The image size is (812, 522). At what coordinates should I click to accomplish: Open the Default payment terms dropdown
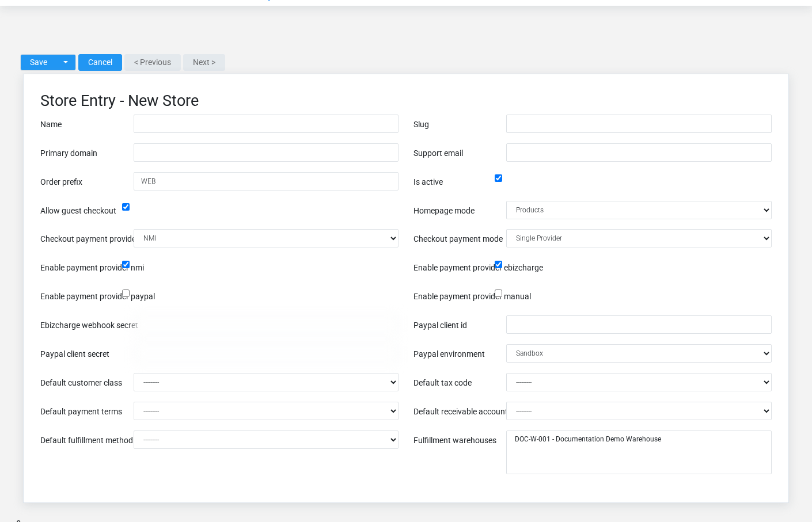[266, 411]
